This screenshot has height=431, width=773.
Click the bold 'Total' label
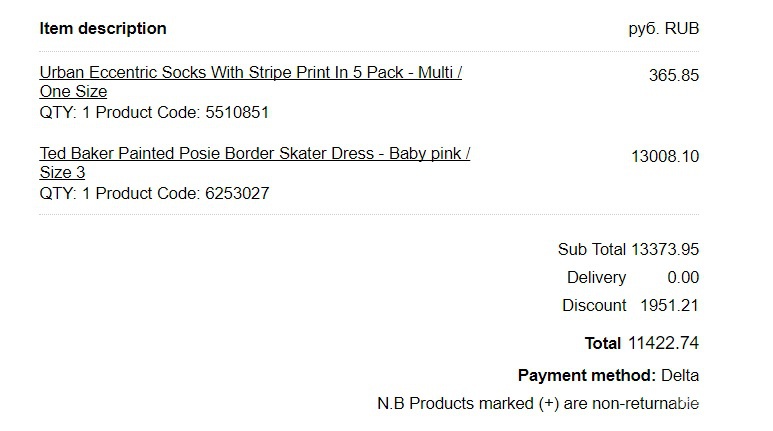tap(602, 343)
